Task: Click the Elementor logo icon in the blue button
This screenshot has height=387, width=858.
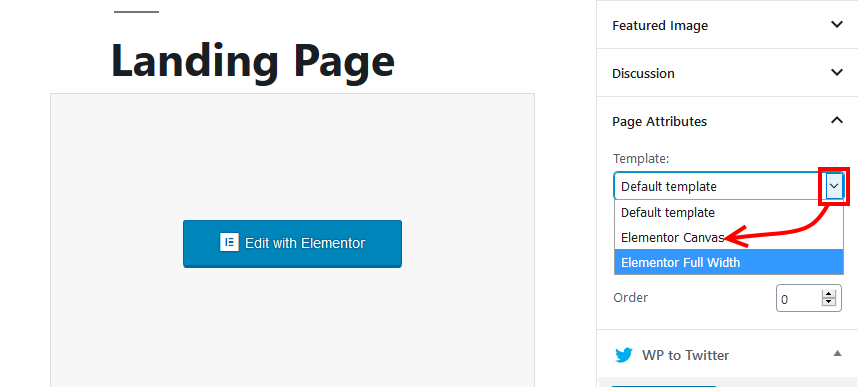Action: (x=229, y=242)
